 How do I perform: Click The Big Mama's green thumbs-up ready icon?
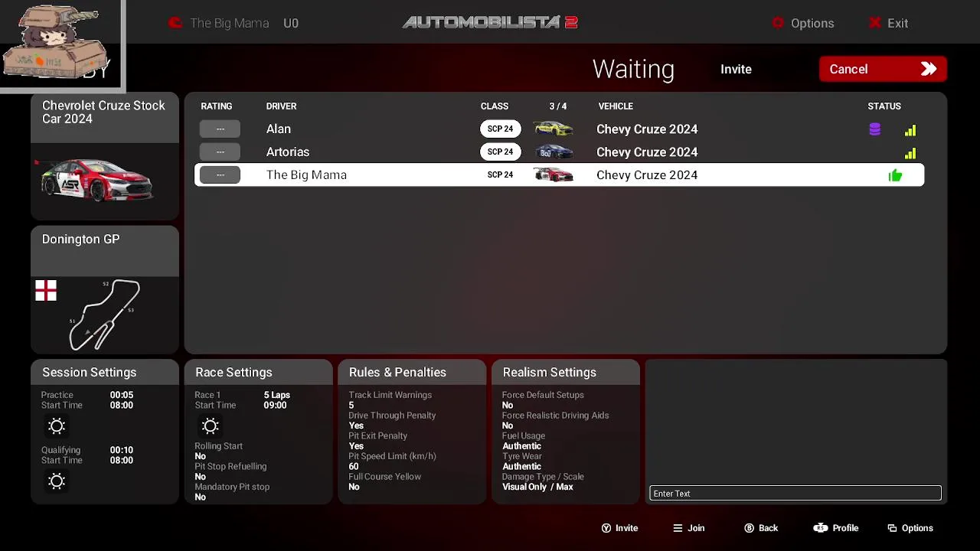[895, 176]
